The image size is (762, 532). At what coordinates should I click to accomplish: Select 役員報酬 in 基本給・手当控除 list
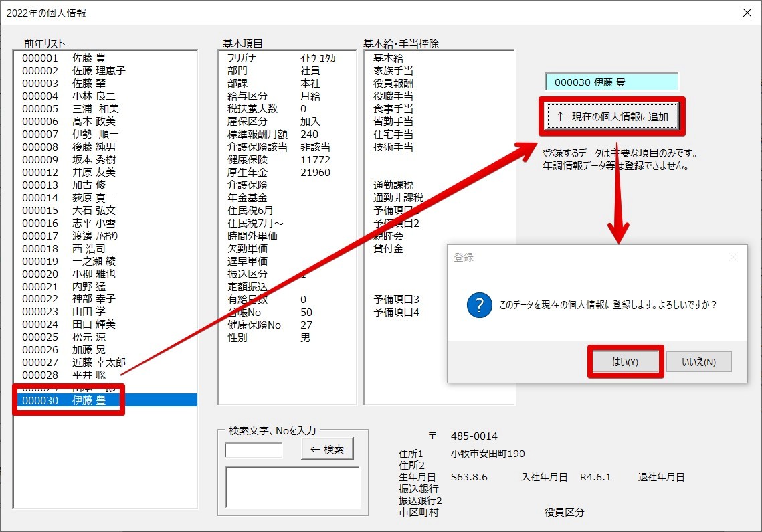pos(393,84)
